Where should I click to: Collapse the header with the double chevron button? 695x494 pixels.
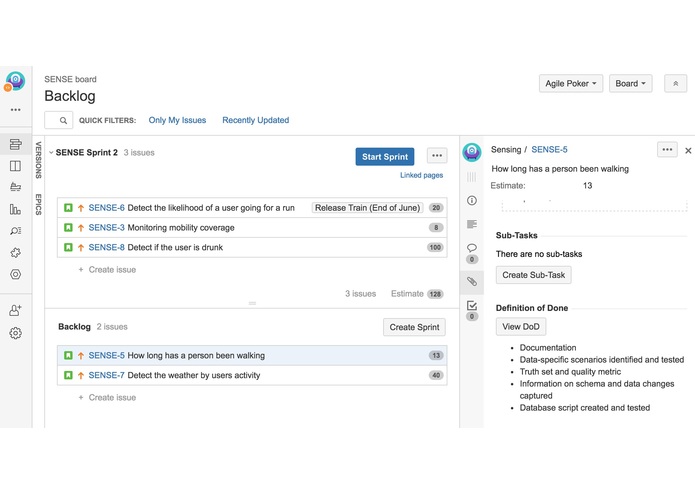(x=675, y=83)
